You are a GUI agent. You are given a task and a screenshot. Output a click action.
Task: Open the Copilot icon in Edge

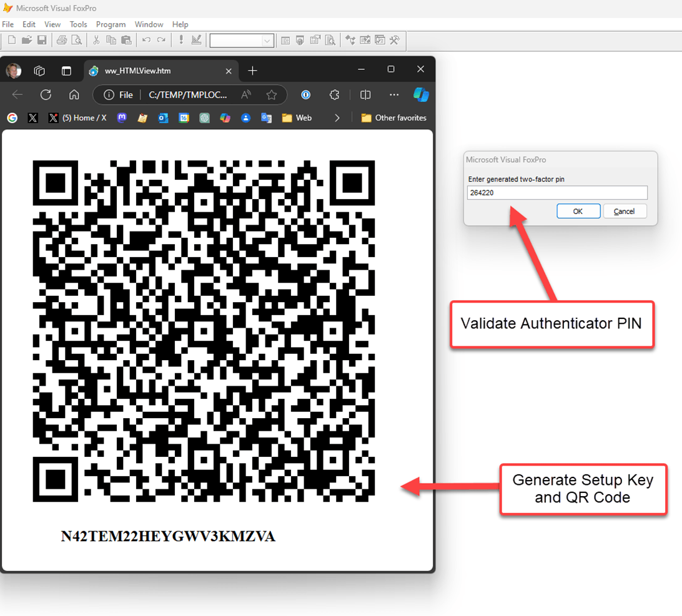(x=420, y=95)
